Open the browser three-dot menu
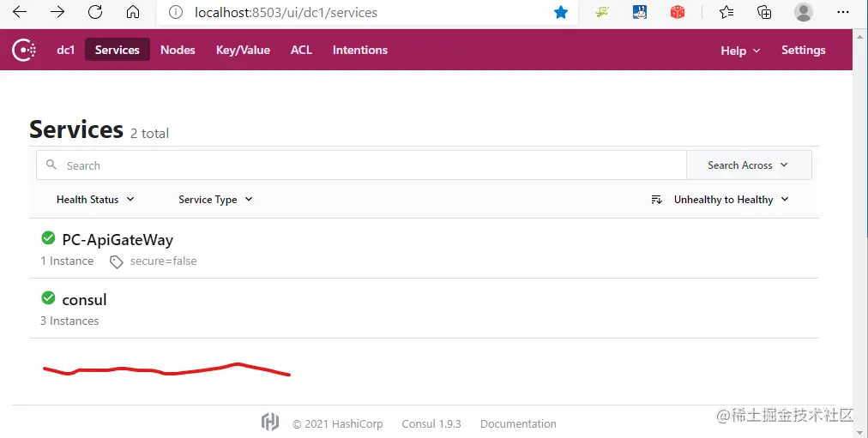Viewport: 868px width, 438px height. (842, 12)
